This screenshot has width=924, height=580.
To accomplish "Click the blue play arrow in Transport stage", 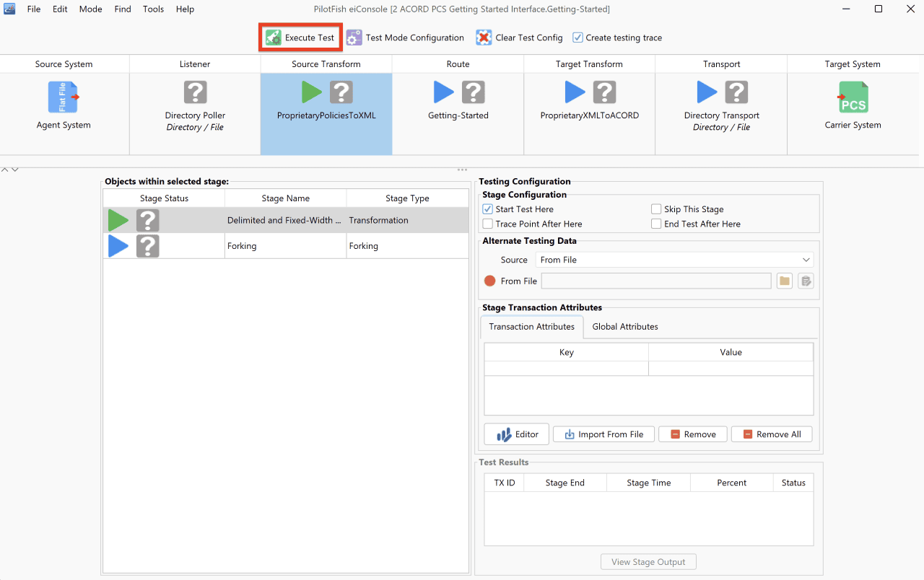I will (x=707, y=92).
